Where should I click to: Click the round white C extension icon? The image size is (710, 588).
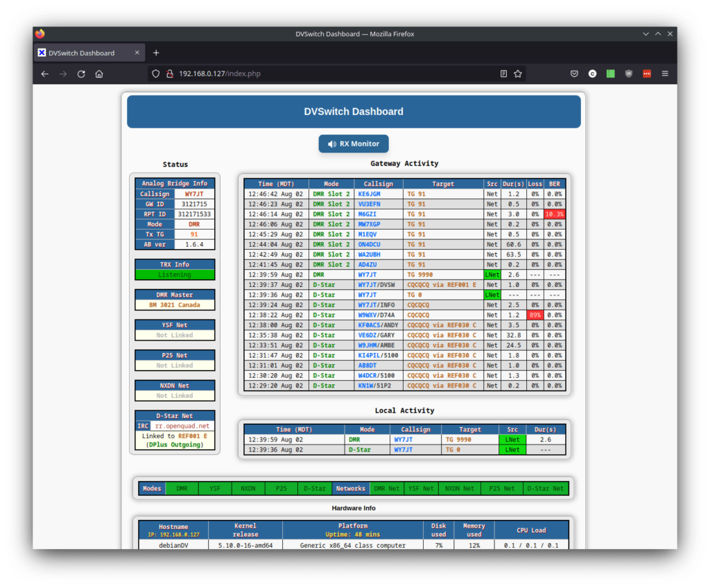tap(592, 73)
